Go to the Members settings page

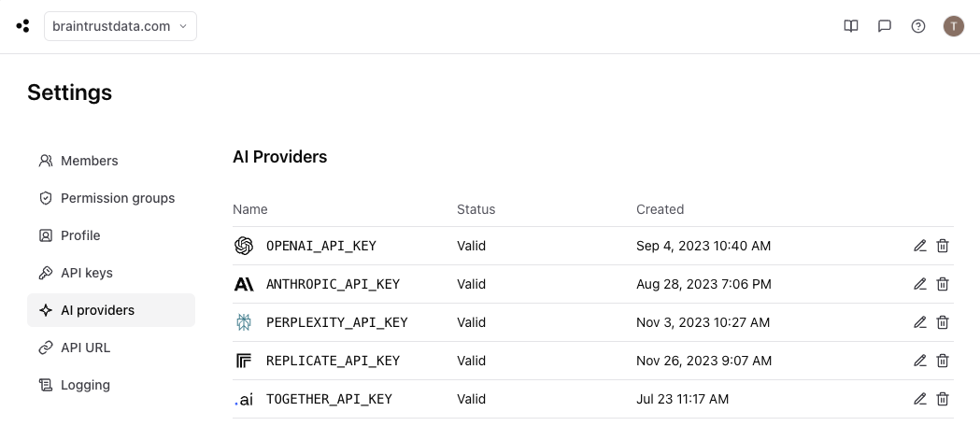pyautogui.click(x=89, y=161)
